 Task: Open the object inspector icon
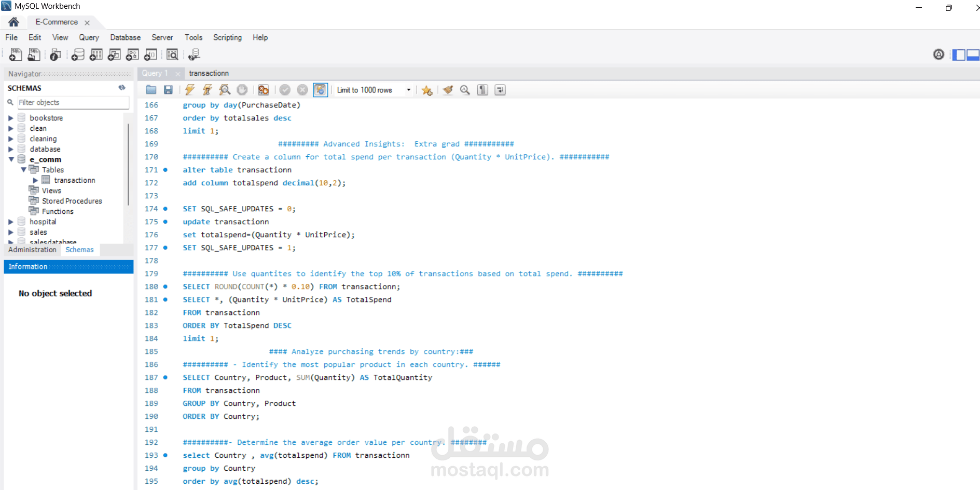[x=56, y=55]
